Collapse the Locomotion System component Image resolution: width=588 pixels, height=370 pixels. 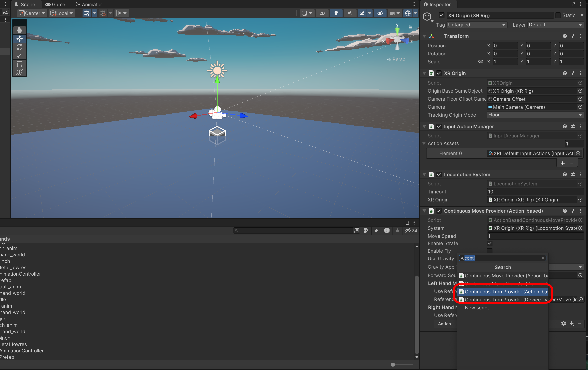point(424,174)
